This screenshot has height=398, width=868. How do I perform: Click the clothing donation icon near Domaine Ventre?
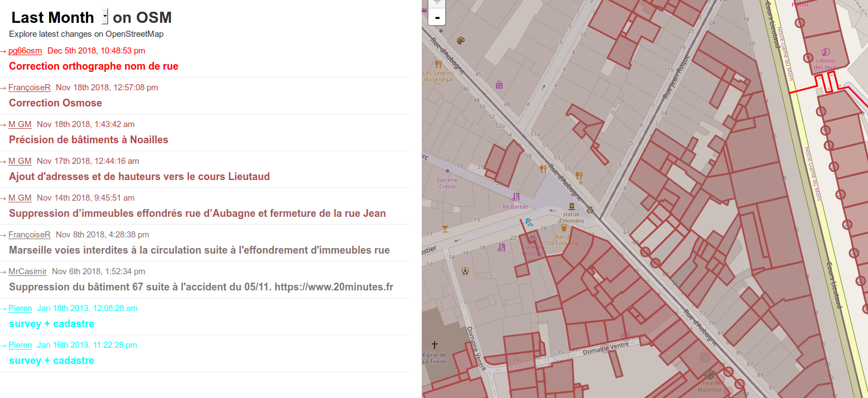(x=465, y=271)
